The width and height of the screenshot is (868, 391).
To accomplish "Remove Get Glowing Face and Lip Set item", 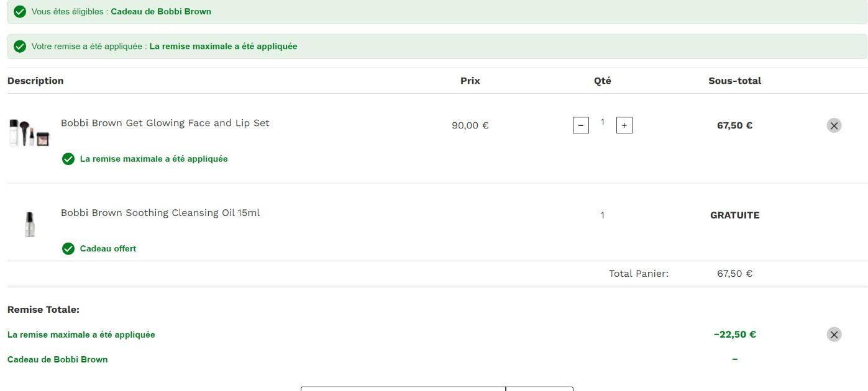I will pyautogui.click(x=834, y=125).
